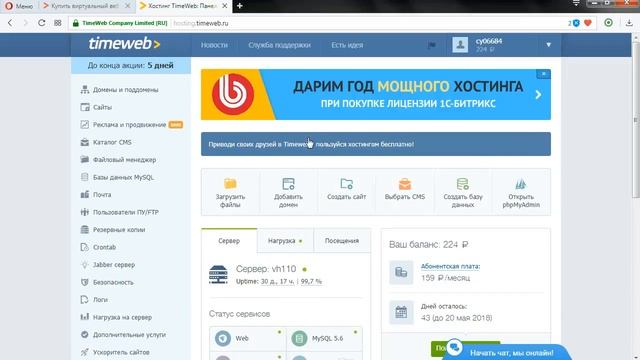Click the browser Reload button
The image size is (640, 360).
coord(42,23)
